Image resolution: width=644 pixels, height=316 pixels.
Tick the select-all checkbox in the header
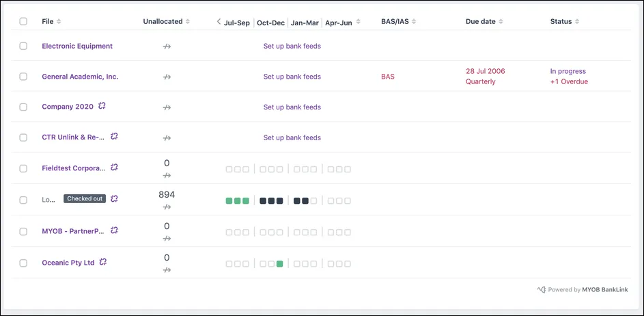tap(23, 21)
